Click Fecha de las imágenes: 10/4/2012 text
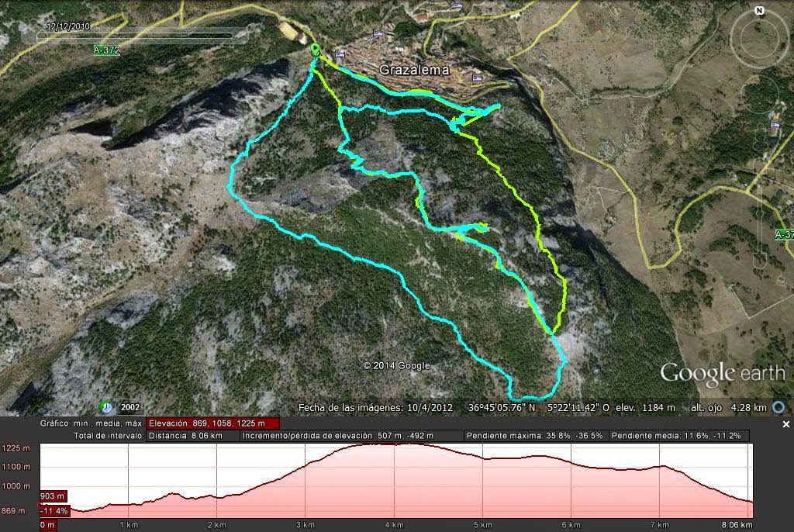Screen dimensions: 794x532 (x=375, y=407)
